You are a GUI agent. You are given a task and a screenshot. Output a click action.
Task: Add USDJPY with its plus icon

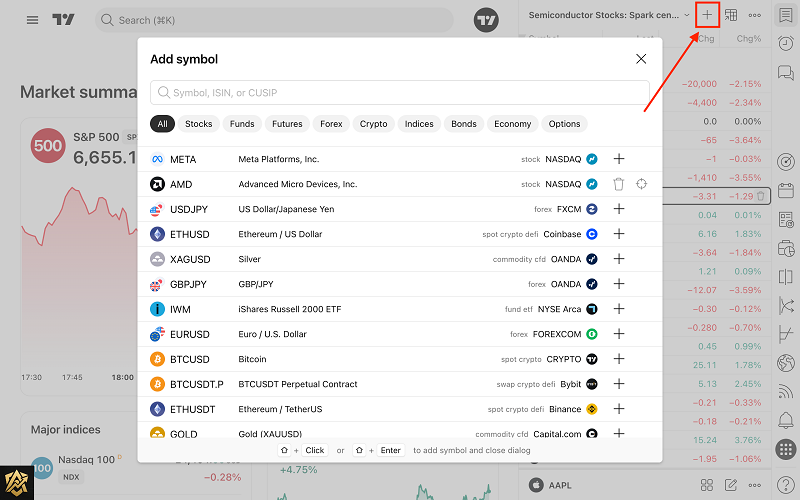619,209
